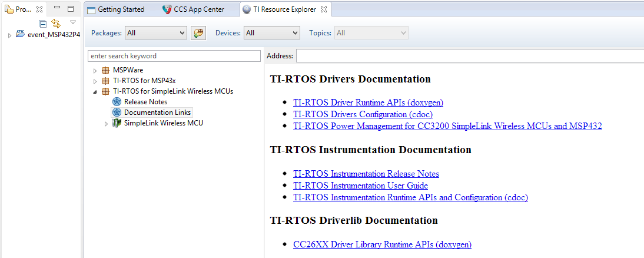The width and height of the screenshot is (644, 258).
Task: Click the event_MSP432P4 RTSC project icon
Action: 20,34
